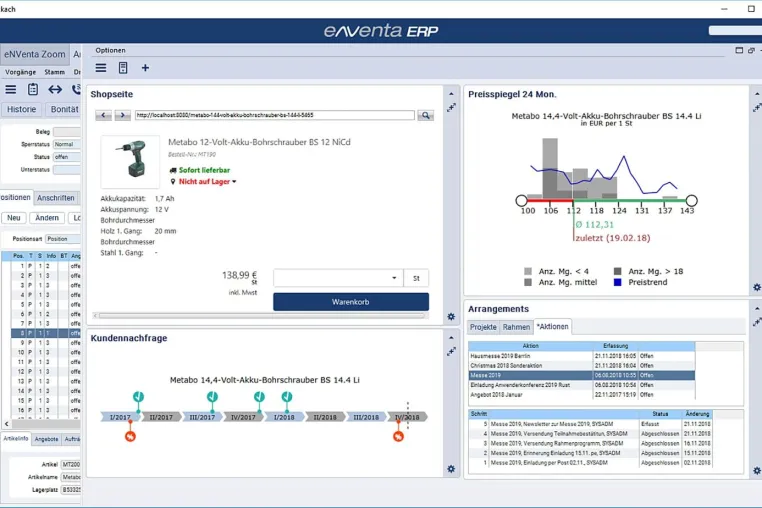
Task: Select the eNVenta Zoom tab
Action: pos(35,54)
